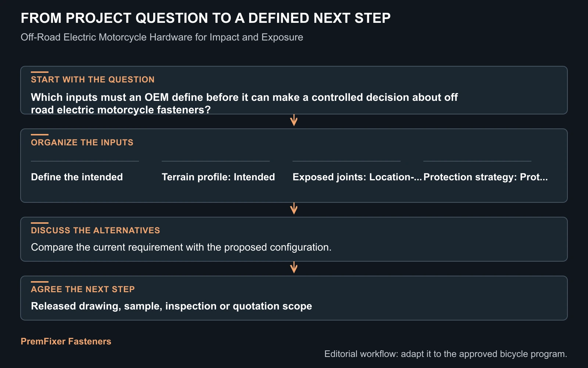Click the arrow below the question box
The width and height of the screenshot is (588, 368).
click(x=294, y=120)
